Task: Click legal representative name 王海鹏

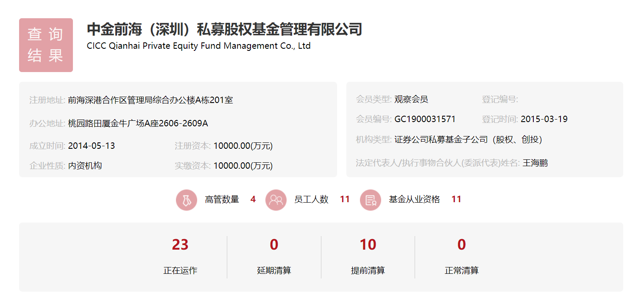Action: (x=535, y=163)
